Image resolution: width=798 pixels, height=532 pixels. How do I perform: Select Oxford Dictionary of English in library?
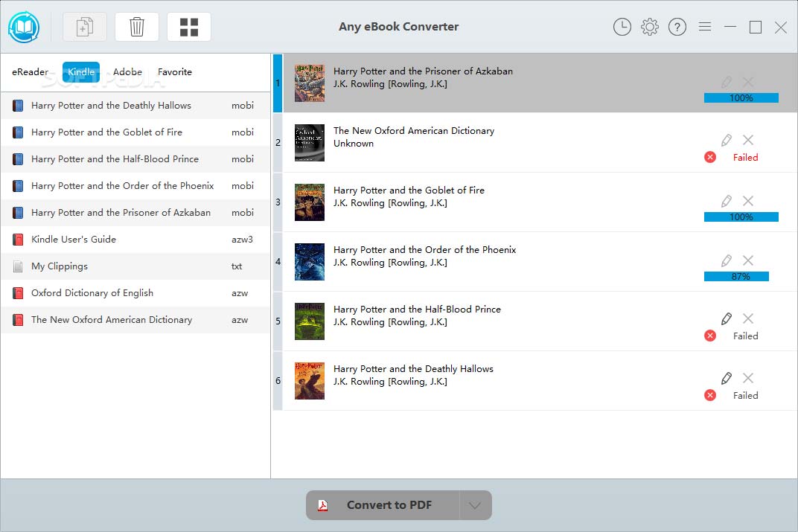pyautogui.click(x=135, y=293)
